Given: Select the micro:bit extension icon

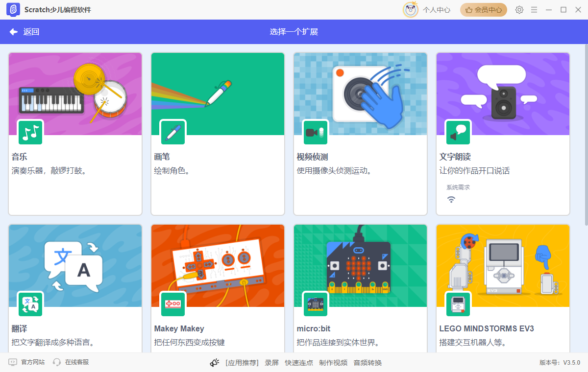Looking at the screenshot, I should pos(316,304).
